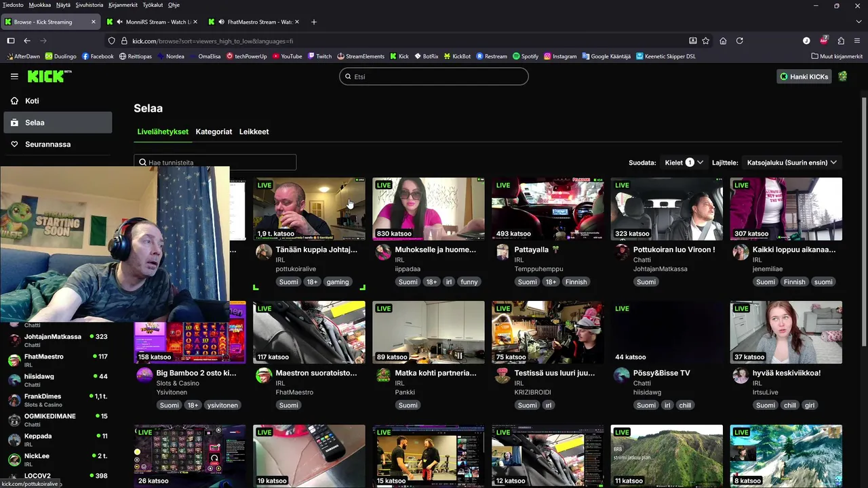Click the Hanki KICKs button
Screen dimensions: 868x488
[x=804, y=77]
